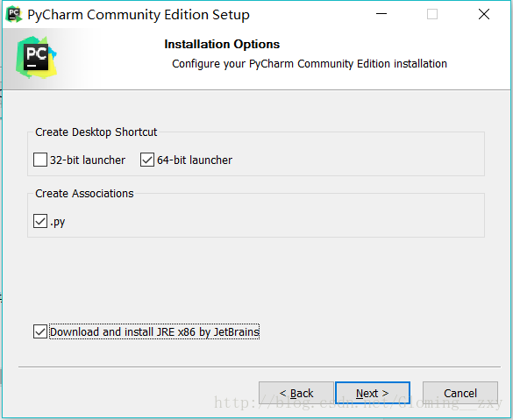Click the Installation Options heading
Viewport: 513px width, 420px height.
click(222, 44)
